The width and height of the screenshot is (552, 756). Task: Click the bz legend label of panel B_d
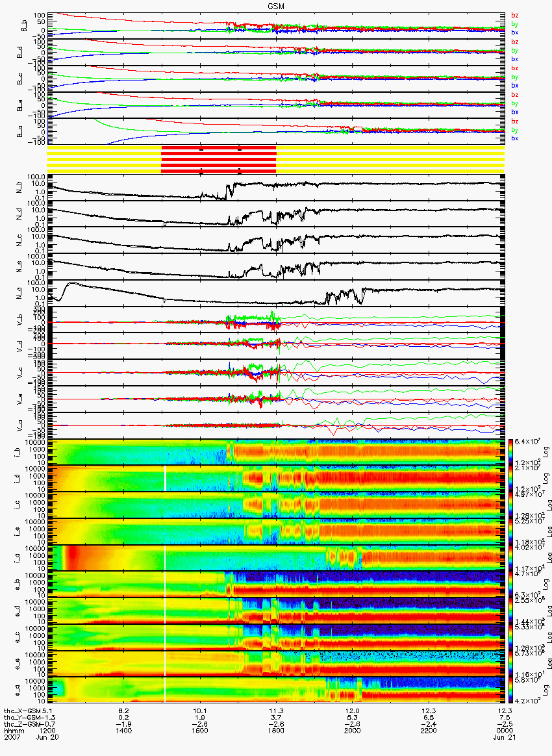(x=515, y=42)
